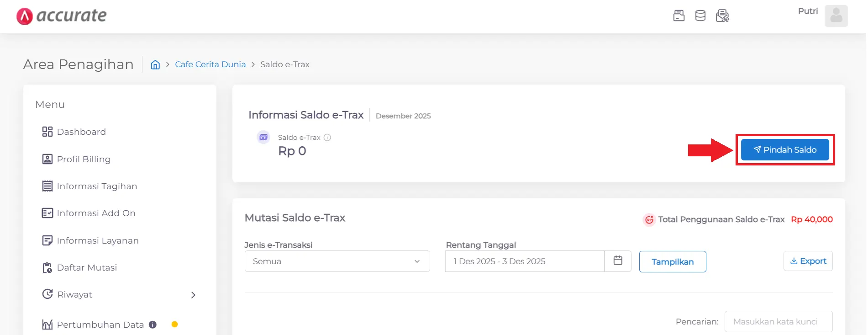Click the Pencarian keyword input field
Viewport: 868px width, 335px height.
pos(779,321)
